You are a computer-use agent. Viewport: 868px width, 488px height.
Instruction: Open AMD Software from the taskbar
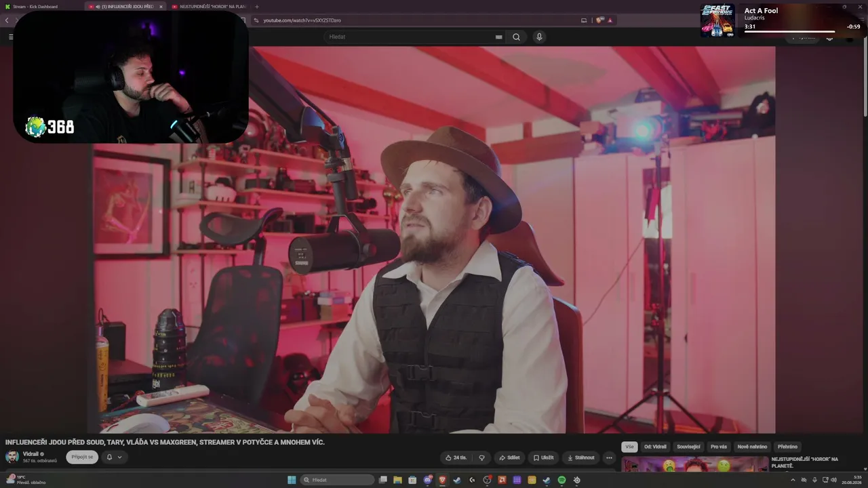[502, 480]
